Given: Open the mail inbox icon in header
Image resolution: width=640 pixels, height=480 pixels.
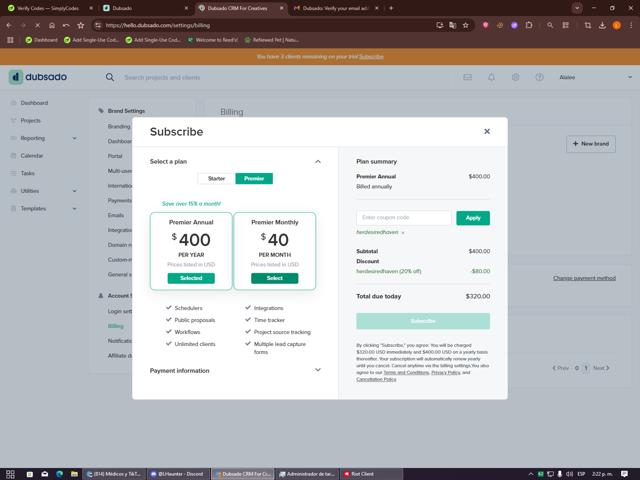Looking at the screenshot, I should (x=467, y=77).
